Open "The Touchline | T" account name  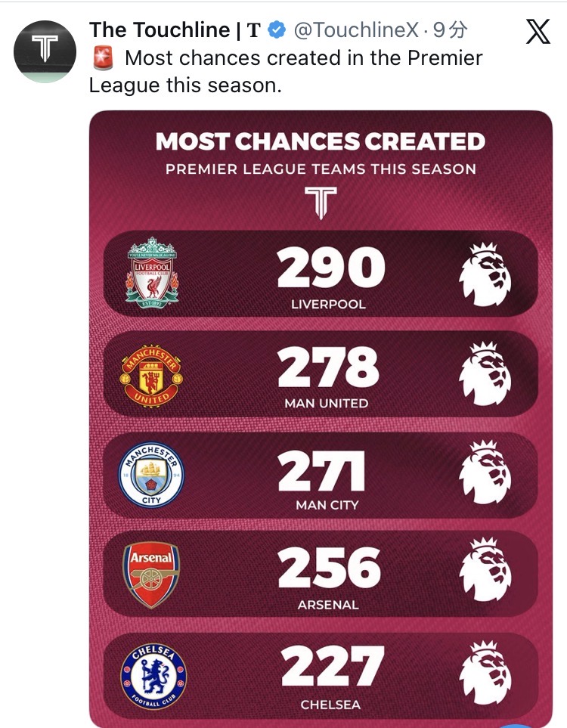(x=175, y=30)
